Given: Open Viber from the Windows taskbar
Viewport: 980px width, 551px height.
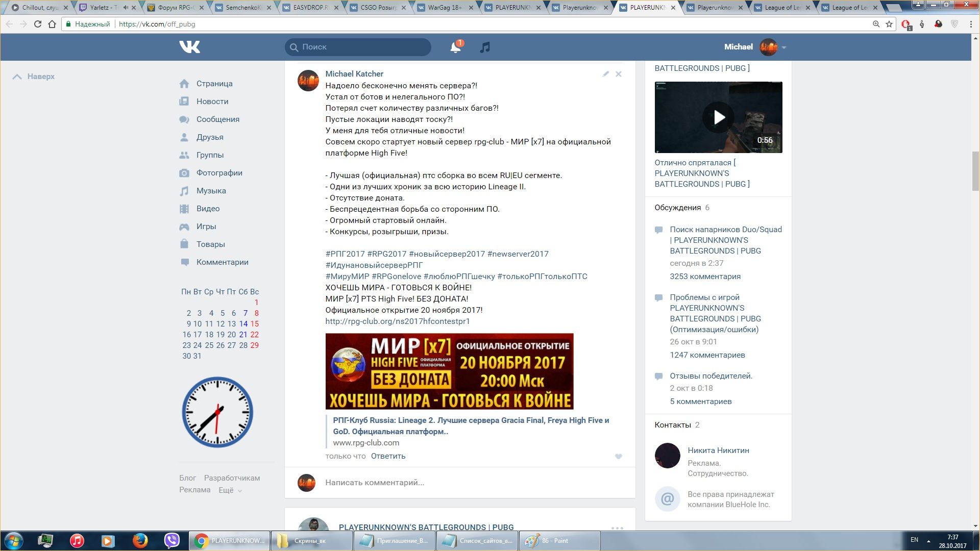Looking at the screenshot, I should point(172,540).
